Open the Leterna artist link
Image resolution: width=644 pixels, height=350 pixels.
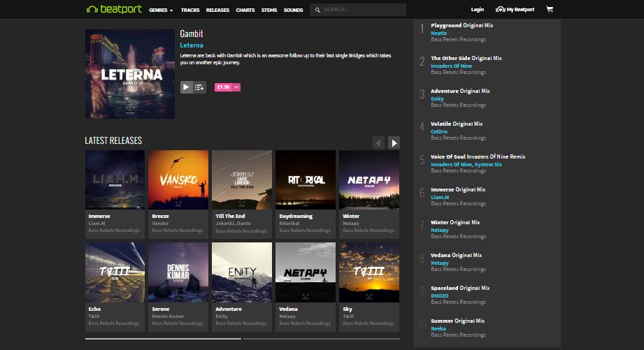point(192,45)
